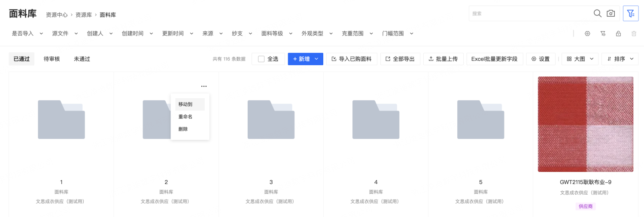Switch to the 待审核 tab
Image resolution: width=644 pixels, height=217 pixels.
point(52,59)
